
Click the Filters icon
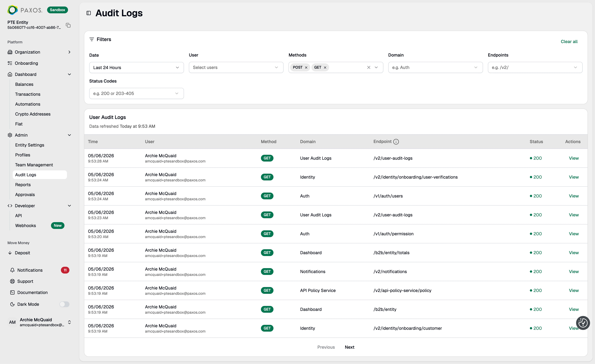pyautogui.click(x=92, y=39)
